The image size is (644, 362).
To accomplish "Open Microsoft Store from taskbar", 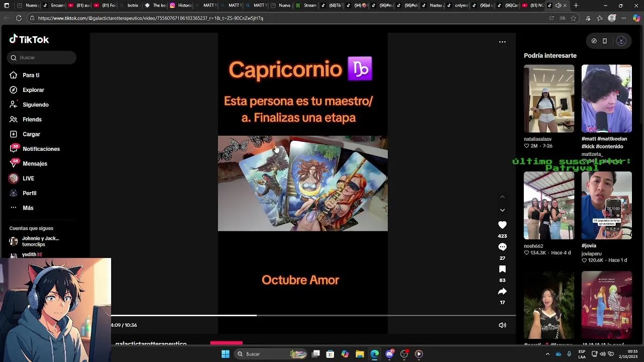I will 330,354.
